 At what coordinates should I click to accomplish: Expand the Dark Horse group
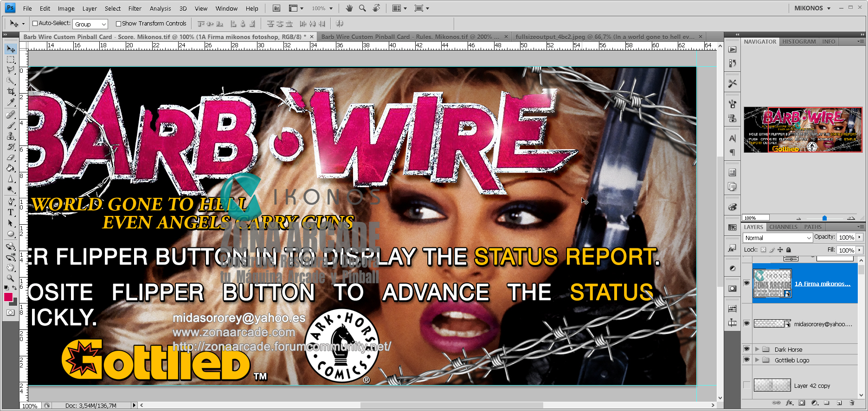(x=757, y=349)
